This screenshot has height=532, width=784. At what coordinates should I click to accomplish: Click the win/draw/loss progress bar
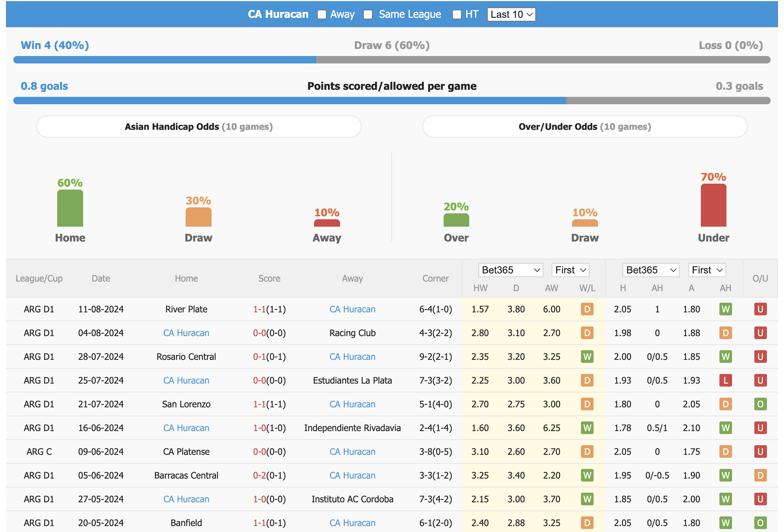(392, 60)
